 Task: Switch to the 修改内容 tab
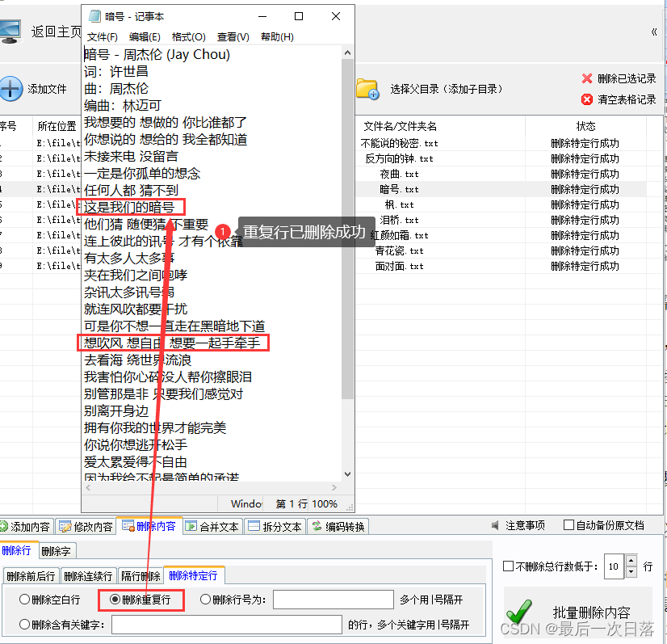pyautogui.click(x=86, y=527)
